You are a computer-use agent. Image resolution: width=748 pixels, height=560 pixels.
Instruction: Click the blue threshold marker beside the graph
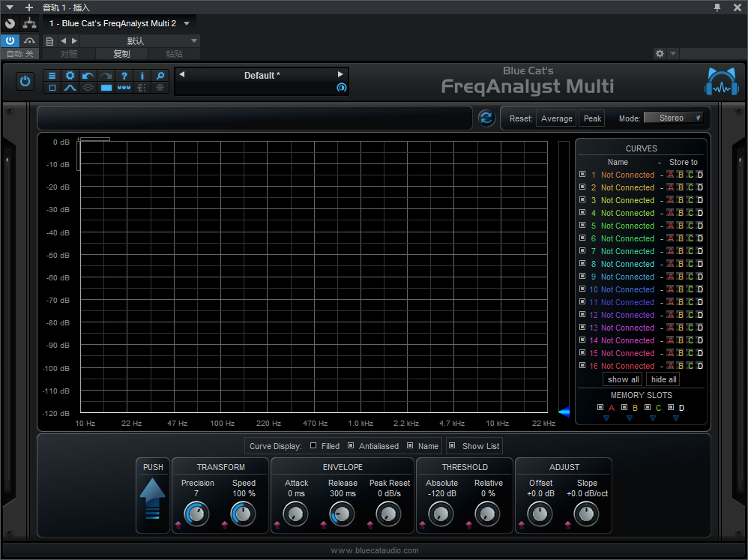point(564,412)
